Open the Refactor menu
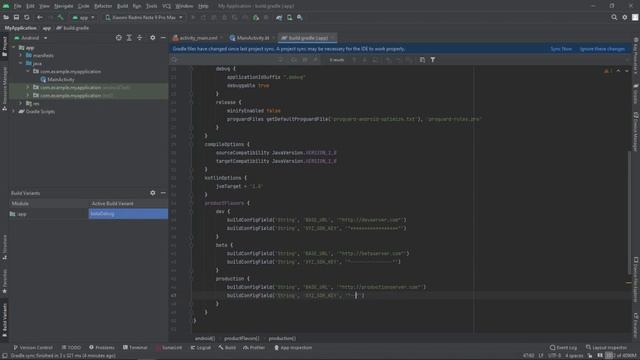The height and width of the screenshot is (360, 640). coord(103,6)
